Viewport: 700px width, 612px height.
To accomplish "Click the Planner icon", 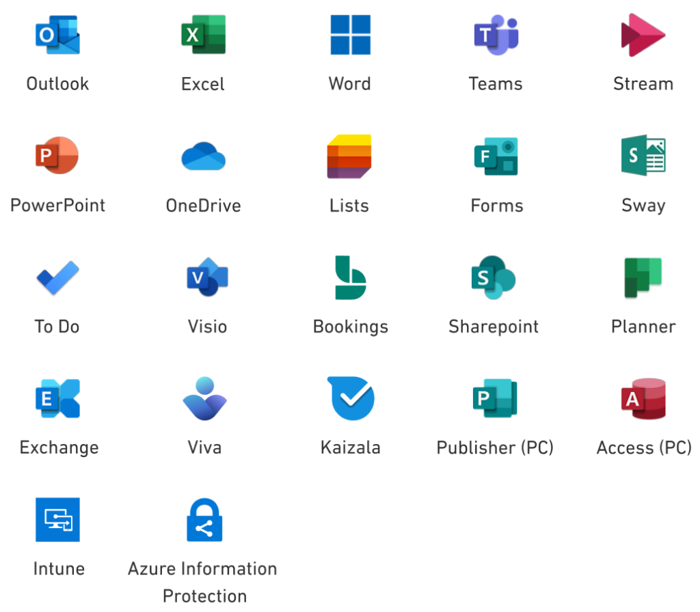I will point(643,277).
